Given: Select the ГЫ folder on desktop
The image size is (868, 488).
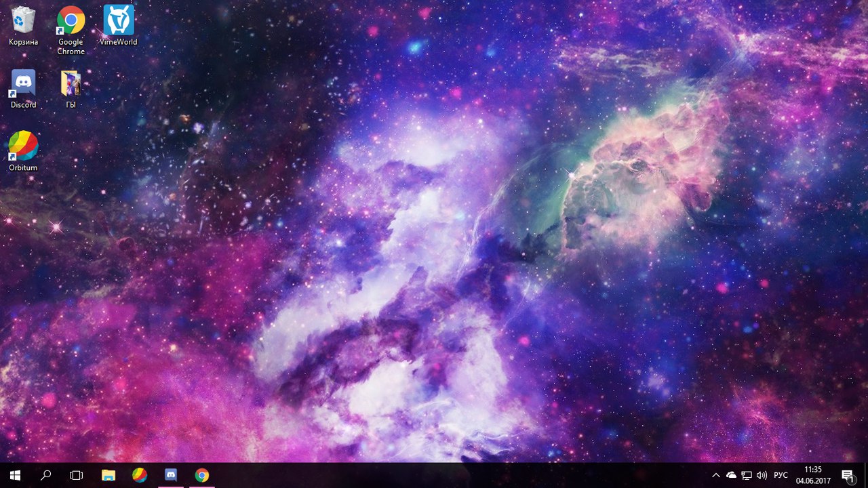Looking at the screenshot, I should [71, 89].
